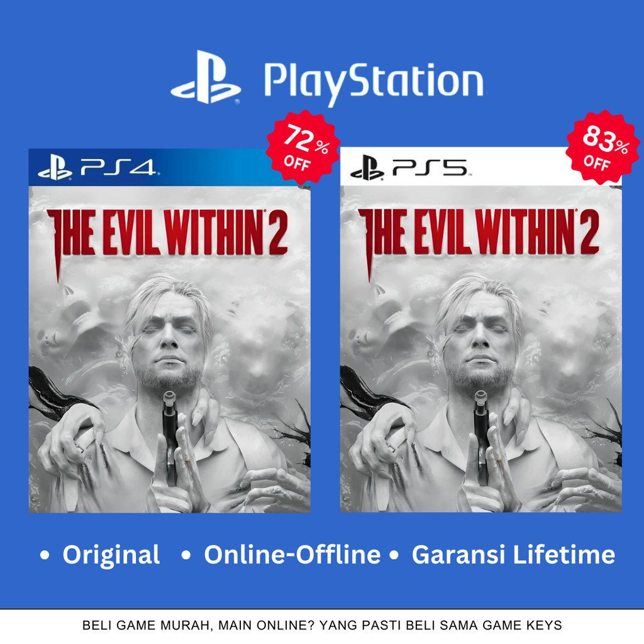
Task: Click the PS5 text label in white header
Action: (x=430, y=167)
